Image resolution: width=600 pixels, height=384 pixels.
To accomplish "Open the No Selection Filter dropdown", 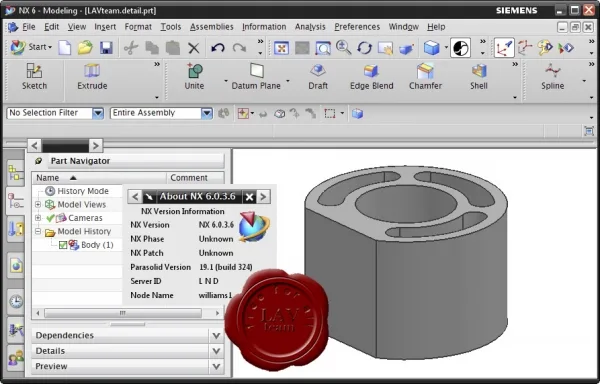I will [98, 113].
